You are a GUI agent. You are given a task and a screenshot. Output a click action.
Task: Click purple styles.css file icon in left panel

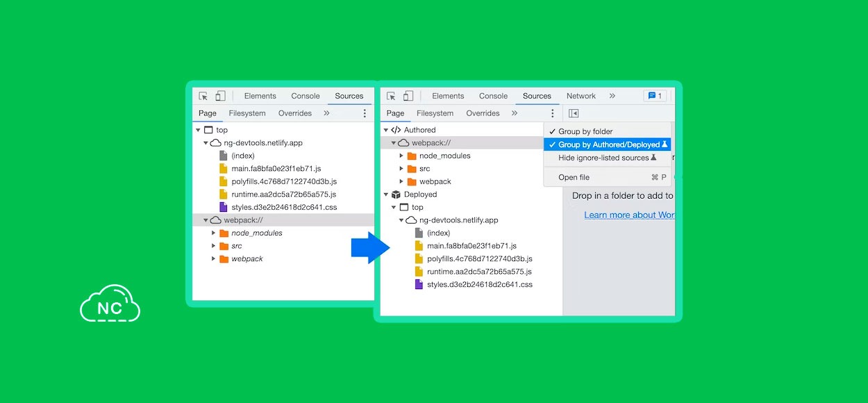click(x=223, y=207)
